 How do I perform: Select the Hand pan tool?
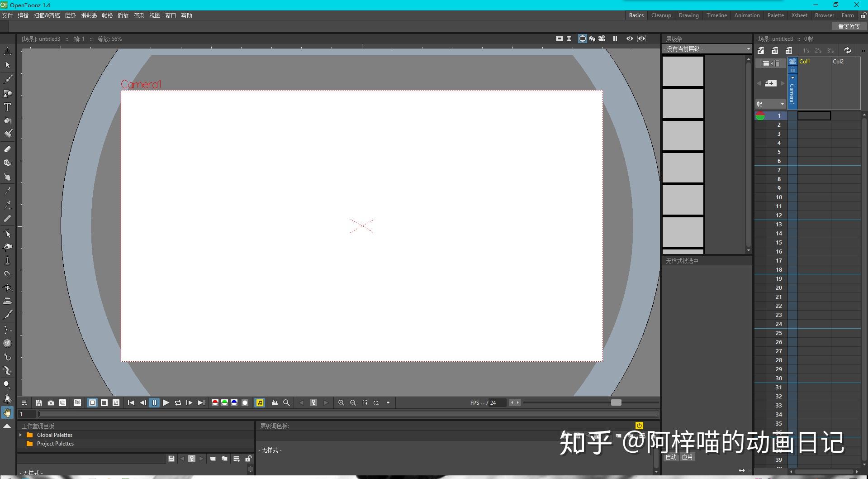7,412
